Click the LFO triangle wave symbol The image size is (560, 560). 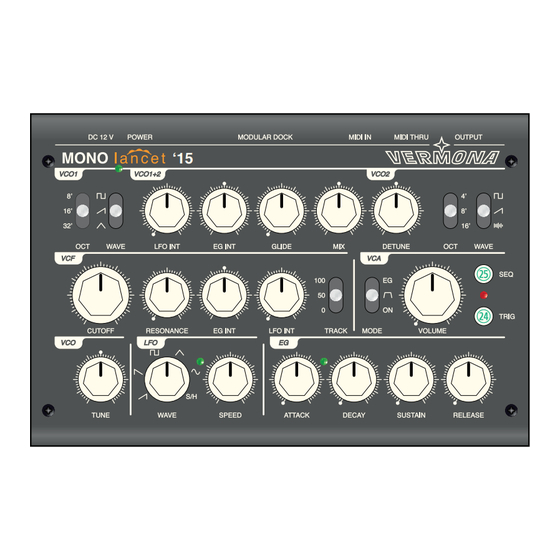pyautogui.click(x=179, y=352)
